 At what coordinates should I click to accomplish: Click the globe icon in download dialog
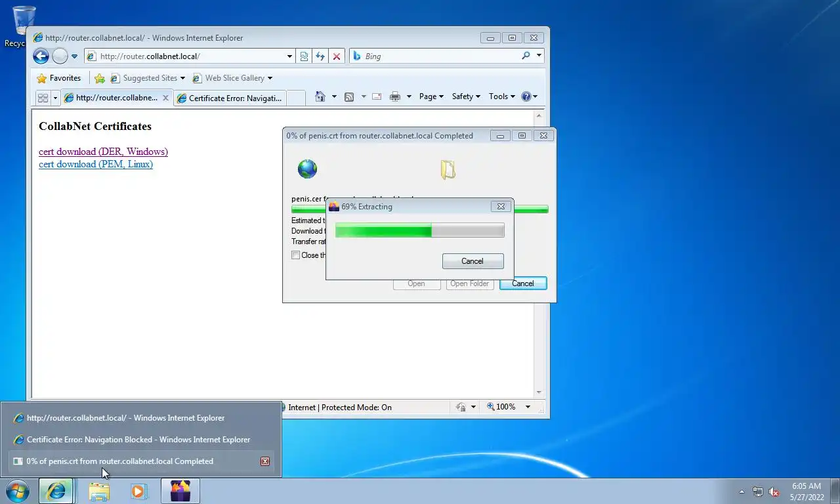coord(307,169)
